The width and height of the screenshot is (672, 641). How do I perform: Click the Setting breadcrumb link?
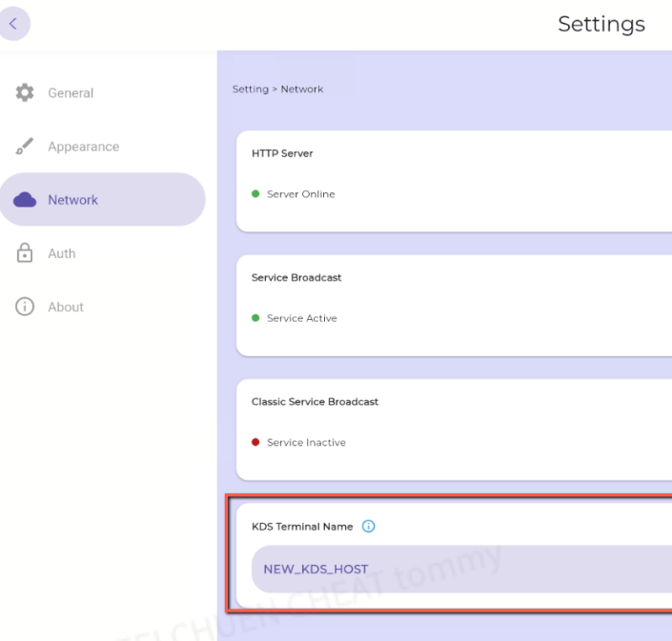[250, 90]
